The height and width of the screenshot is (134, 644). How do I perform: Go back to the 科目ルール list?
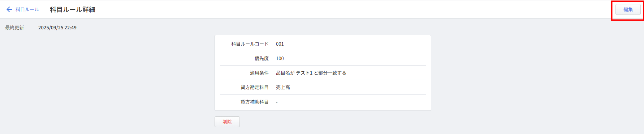coord(22,9)
